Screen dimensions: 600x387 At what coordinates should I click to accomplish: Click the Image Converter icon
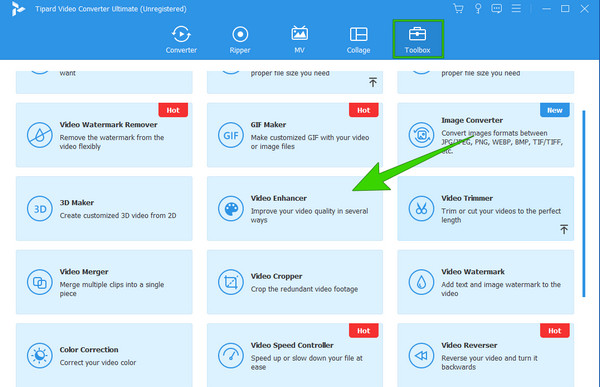(421, 135)
